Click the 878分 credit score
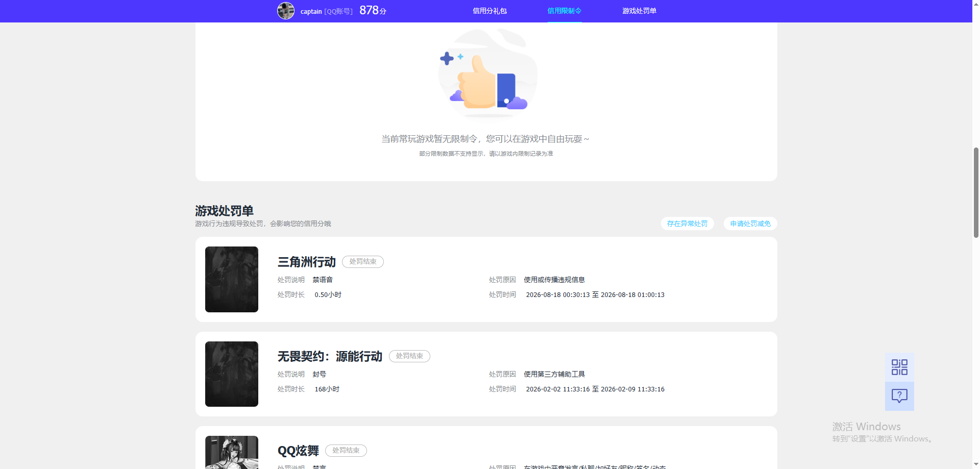 click(373, 10)
